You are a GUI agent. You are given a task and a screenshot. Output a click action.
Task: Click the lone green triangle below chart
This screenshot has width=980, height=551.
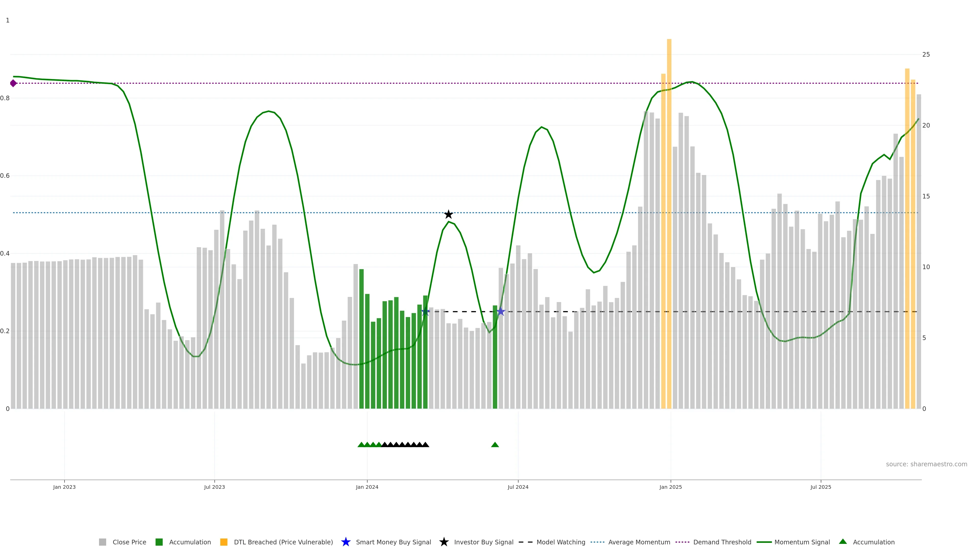point(495,445)
